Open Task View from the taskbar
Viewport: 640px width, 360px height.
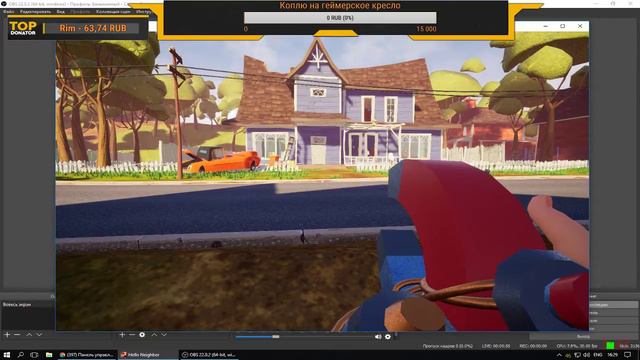34,355
